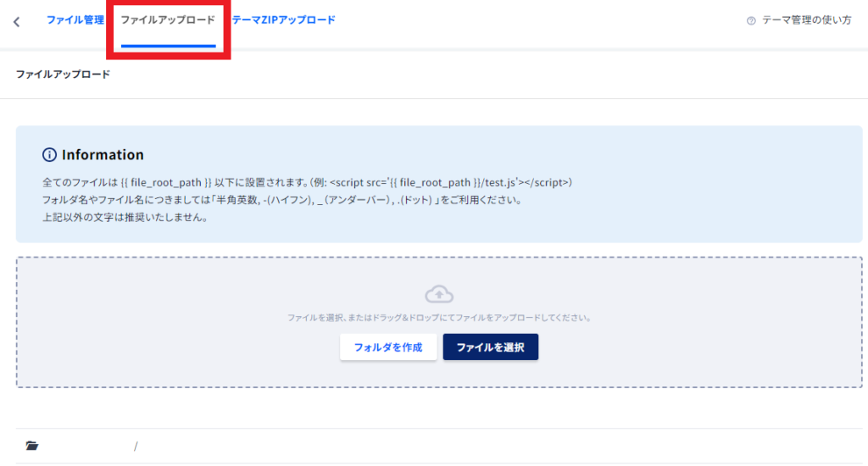Click the script src example code text
The height and width of the screenshot is (466, 868).
[x=451, y=183]
